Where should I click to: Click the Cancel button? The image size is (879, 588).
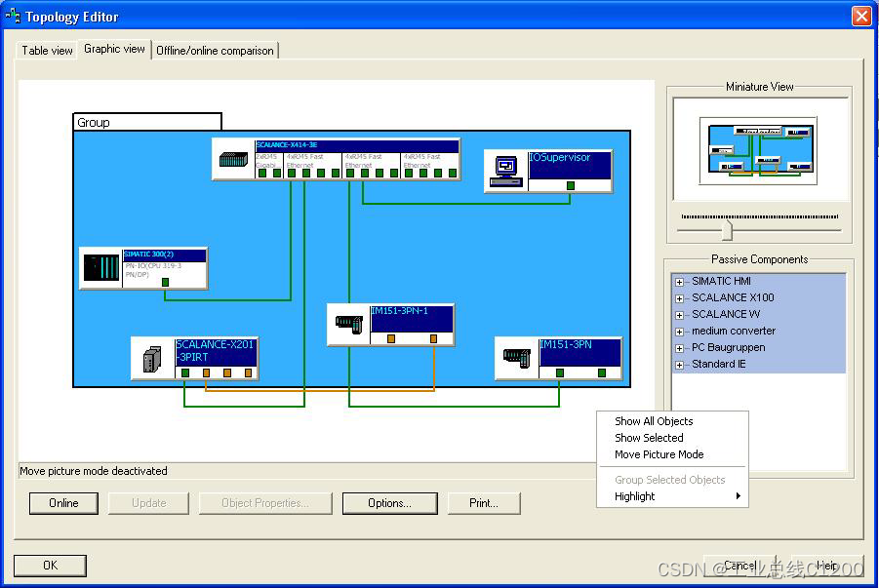(x=739, y=565)
